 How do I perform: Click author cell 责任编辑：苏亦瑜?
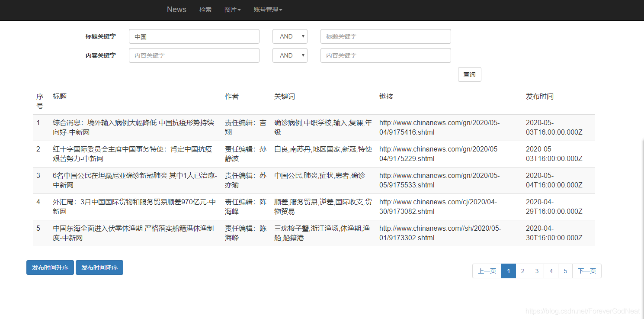coord(246,180)
